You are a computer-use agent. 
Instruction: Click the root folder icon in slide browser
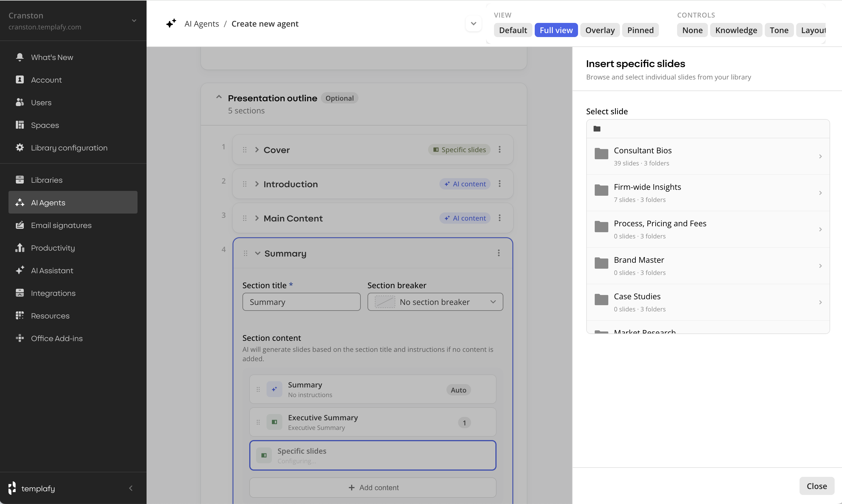[597, 129]
